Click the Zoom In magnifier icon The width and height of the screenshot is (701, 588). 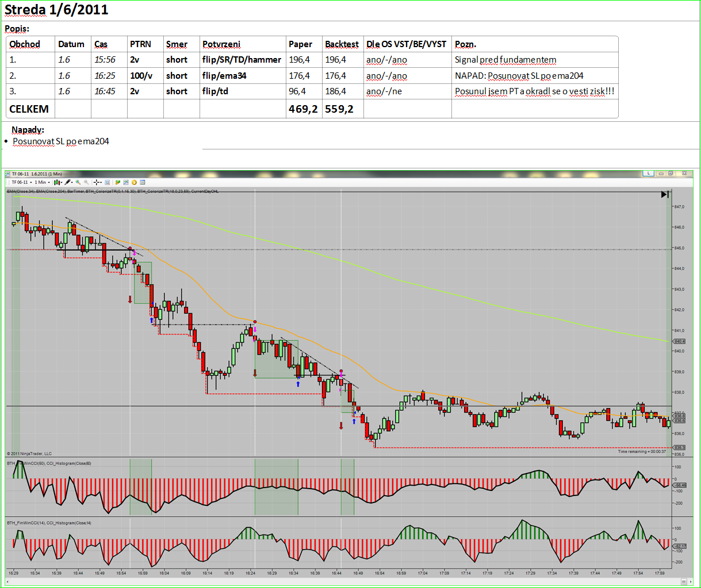coord(78,182)
